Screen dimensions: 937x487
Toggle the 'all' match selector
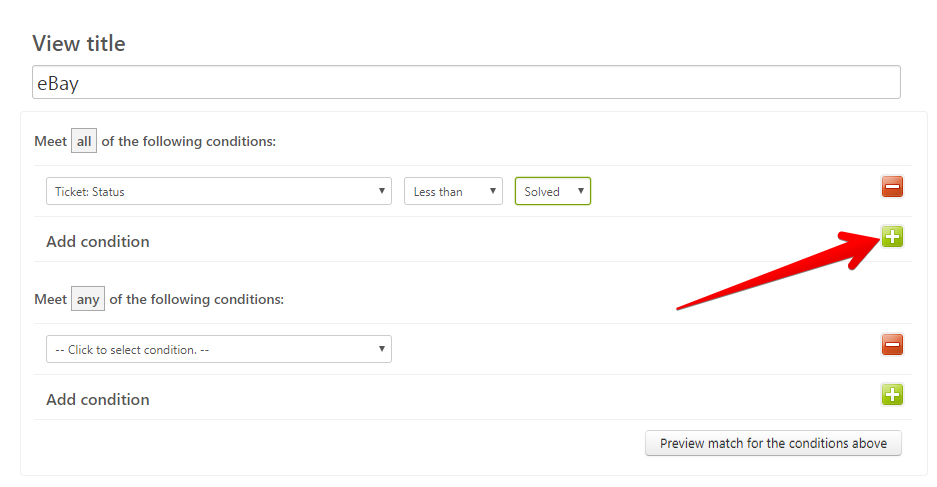coord(84,141)
